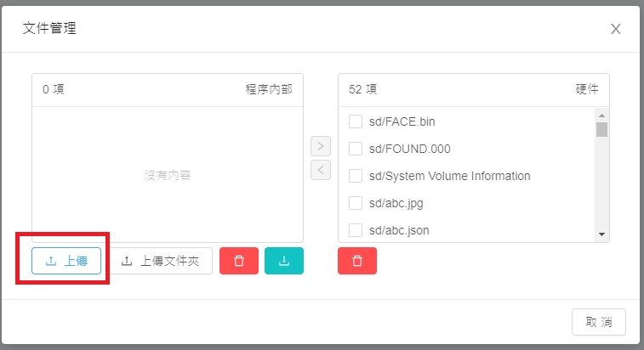Click the hardware list scrollbar thumb
Image resolution: width=644 pixels, height=350 pixels.
601,130
